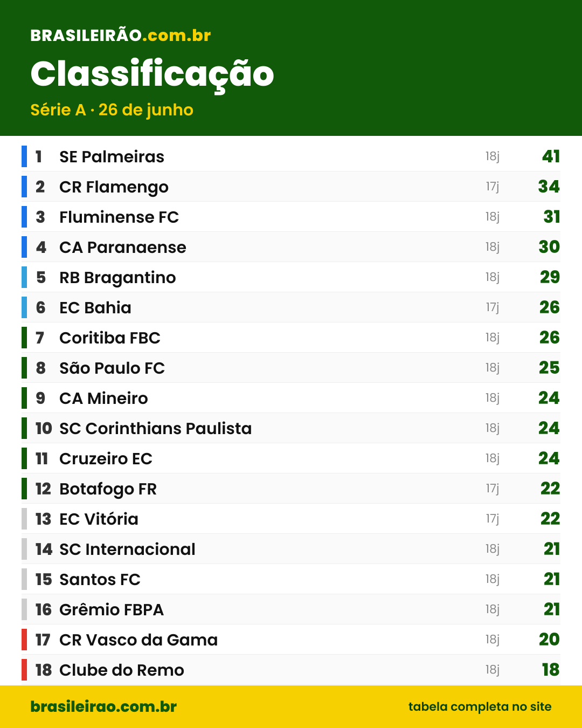Select the SC Corinthians Paulista row
This screenshot has height=728, width=582.
pos(291,428)
